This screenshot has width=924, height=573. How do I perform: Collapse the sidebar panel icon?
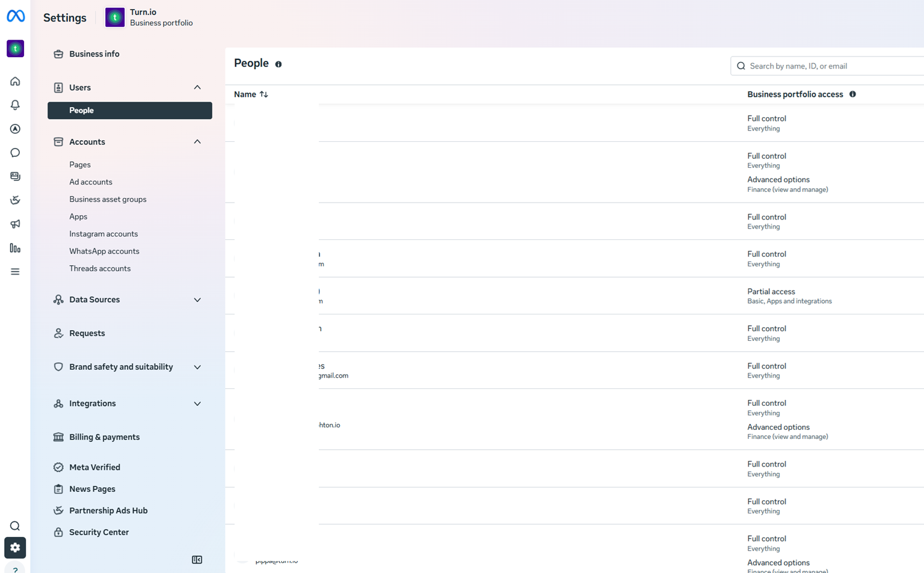coord(197,560)
